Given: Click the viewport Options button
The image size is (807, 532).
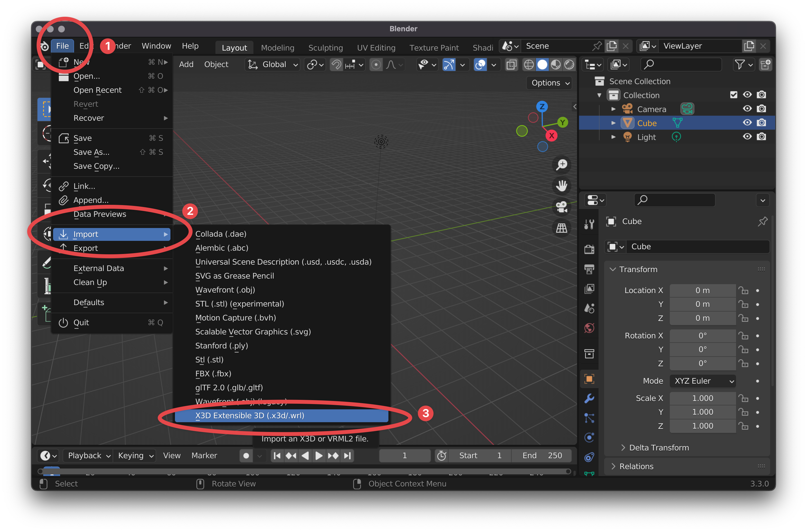Looking at the screenshot, I should (550, 83).
